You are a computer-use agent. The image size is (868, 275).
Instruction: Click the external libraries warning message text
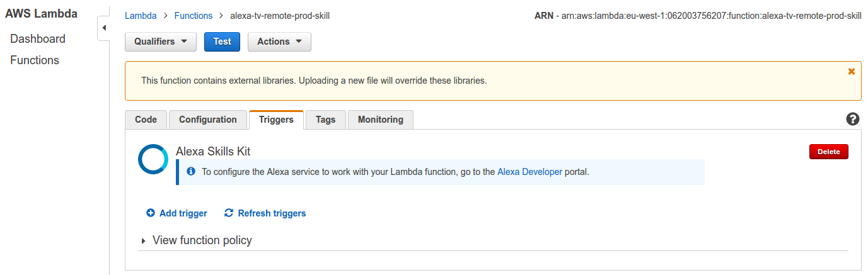(314, 81)
